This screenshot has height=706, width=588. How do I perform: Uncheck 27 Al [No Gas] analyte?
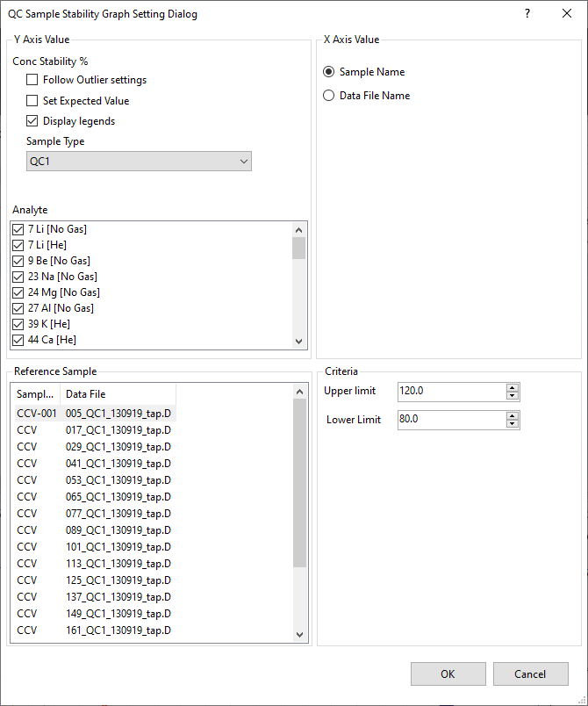coord(18,308)
